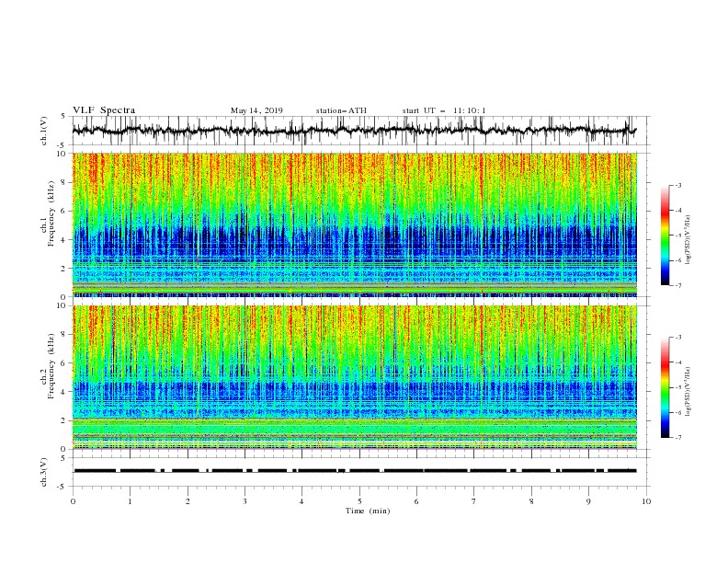Click the '-7' tick on upper colorbar
The width and height of the screenshot is (728, 563).
coord(677,285)
